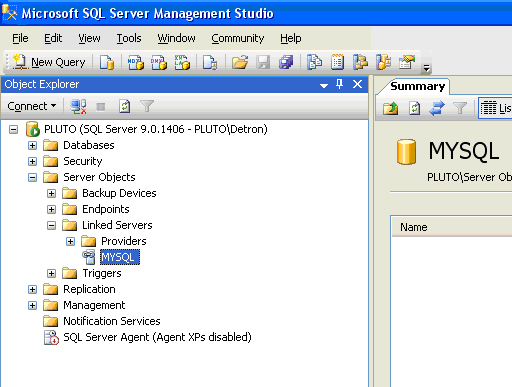Image resolution: width=512 pixels, height=387 pixels.
Task: Expand the Providers folder
Action: (70, 241)
